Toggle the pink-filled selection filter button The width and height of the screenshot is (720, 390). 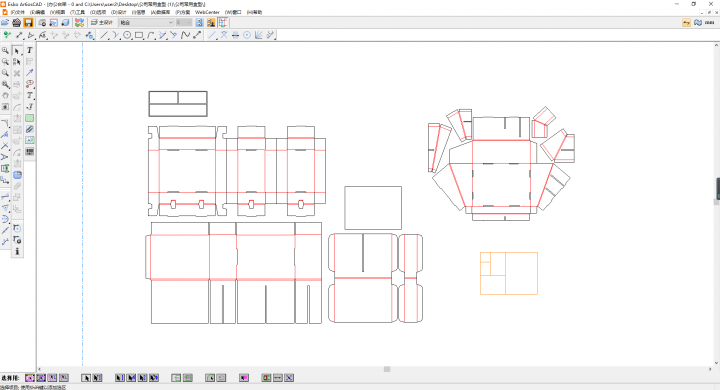coord(244,378)
